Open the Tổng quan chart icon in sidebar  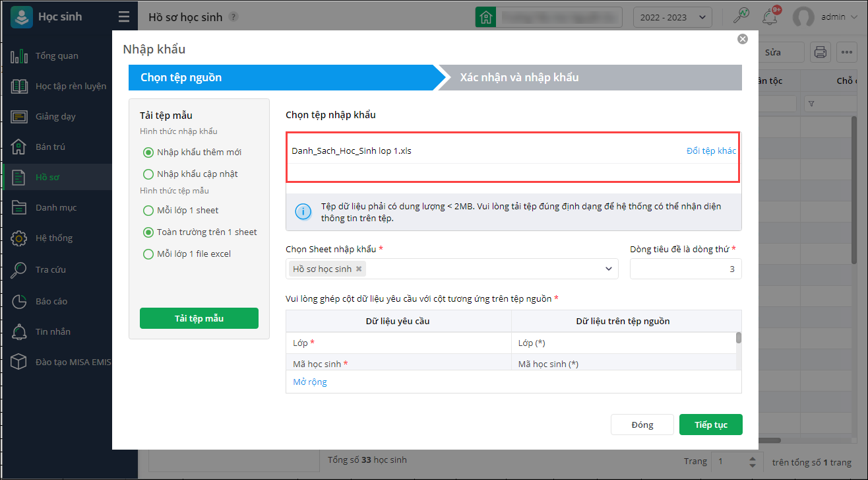[x=19, y=56]
